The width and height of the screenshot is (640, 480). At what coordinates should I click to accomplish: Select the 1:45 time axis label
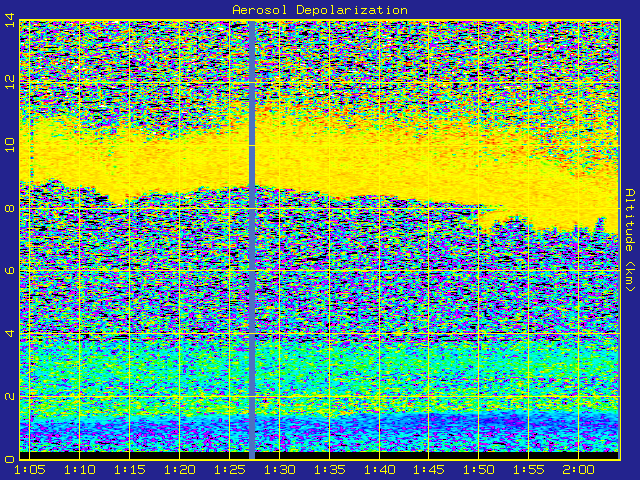click(430, 470)
